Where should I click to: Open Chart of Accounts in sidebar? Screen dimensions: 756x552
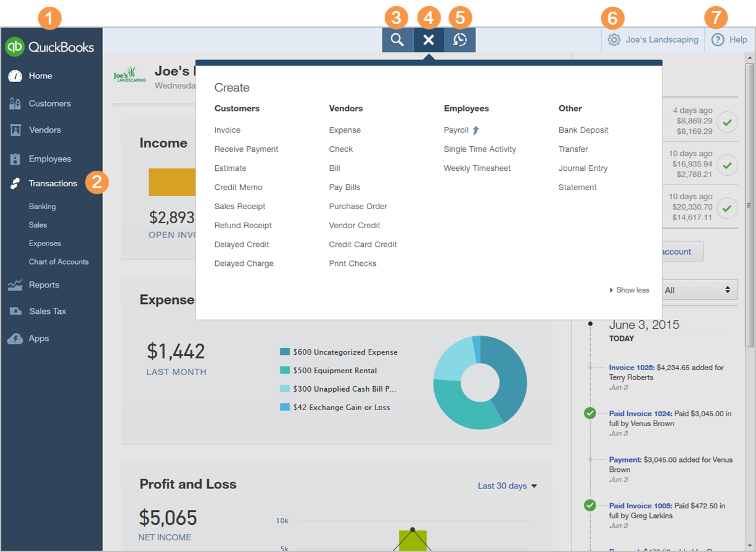pyautogui.click(x=59, y=262)
